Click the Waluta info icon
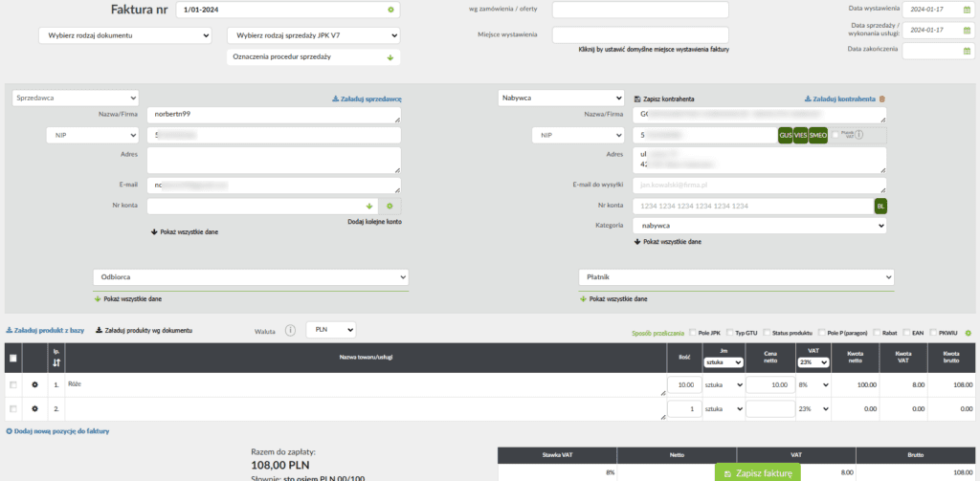Image resolution: width=980 pixels, height=481 pixels. point(290,330)
